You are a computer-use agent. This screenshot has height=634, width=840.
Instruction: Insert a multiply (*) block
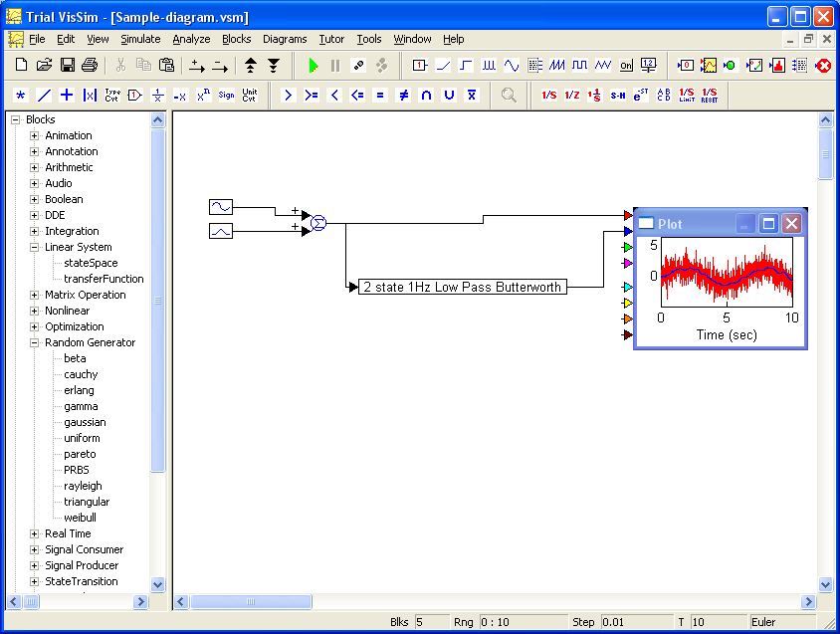tap(21, 96)
